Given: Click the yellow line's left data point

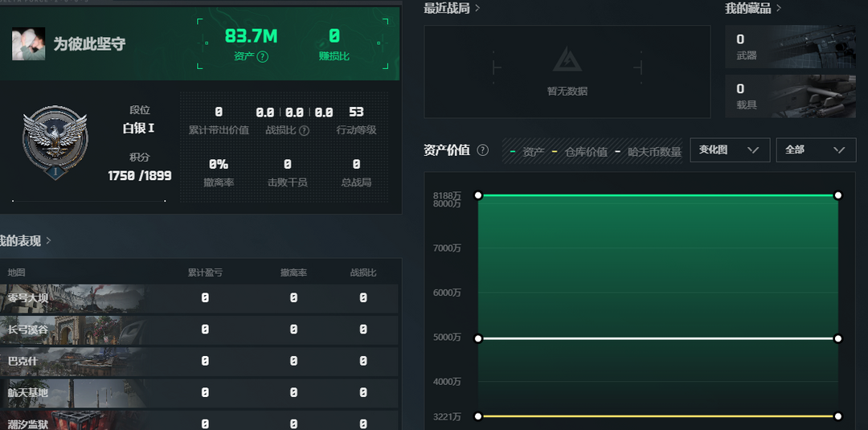Looking at the screenshot, I should coord(478,416).
